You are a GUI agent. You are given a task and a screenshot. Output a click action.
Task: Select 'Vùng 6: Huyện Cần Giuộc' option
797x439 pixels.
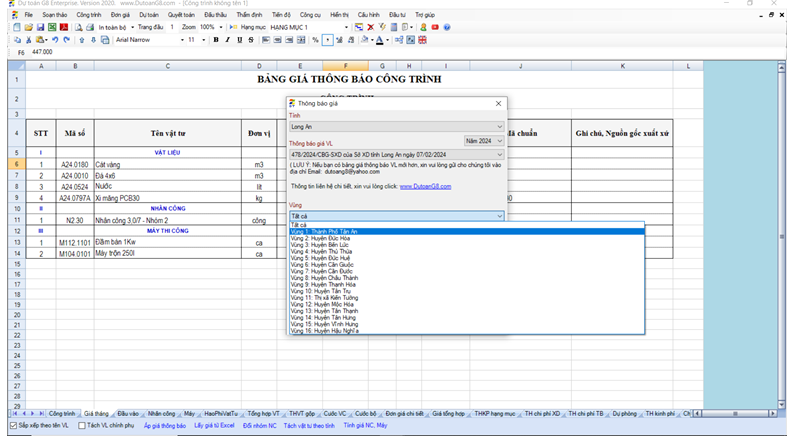[467, 265]
